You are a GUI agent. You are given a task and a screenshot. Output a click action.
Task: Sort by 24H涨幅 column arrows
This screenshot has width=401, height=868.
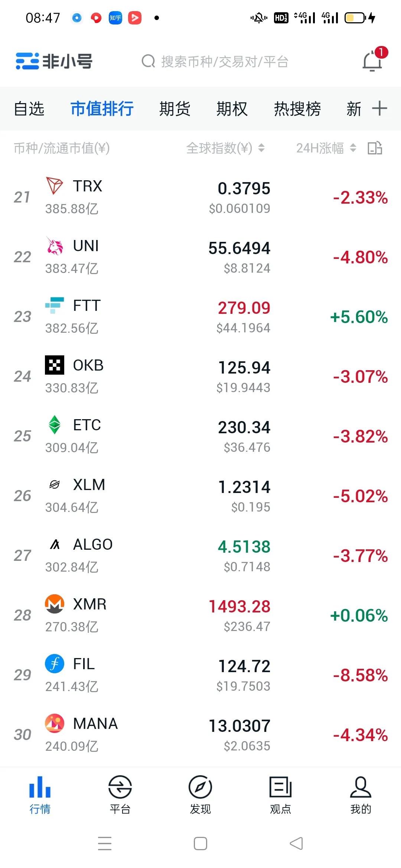pyautogui.click(x=353, y=148)
